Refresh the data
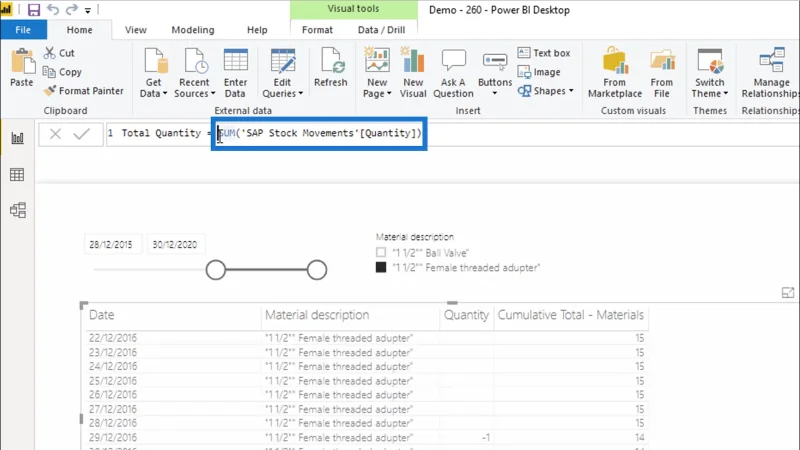The width and height of the screenshot is (800, 450). click(331, 67)
